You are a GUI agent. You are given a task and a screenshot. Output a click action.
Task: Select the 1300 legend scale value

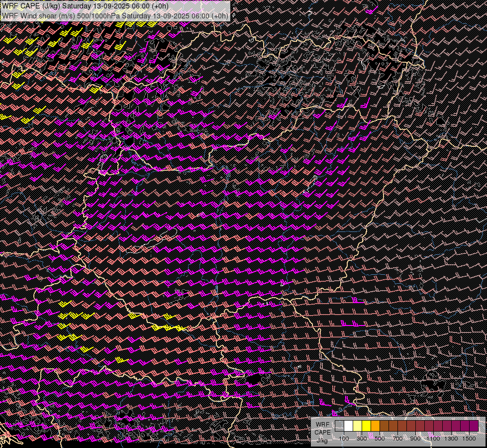(451, 439)
